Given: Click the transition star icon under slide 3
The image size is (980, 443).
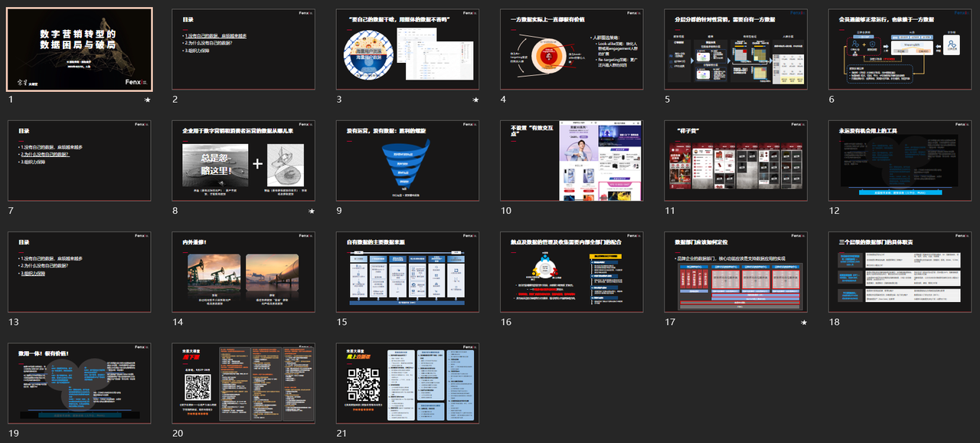Looking at the screenshot, I should coord(475,100).
